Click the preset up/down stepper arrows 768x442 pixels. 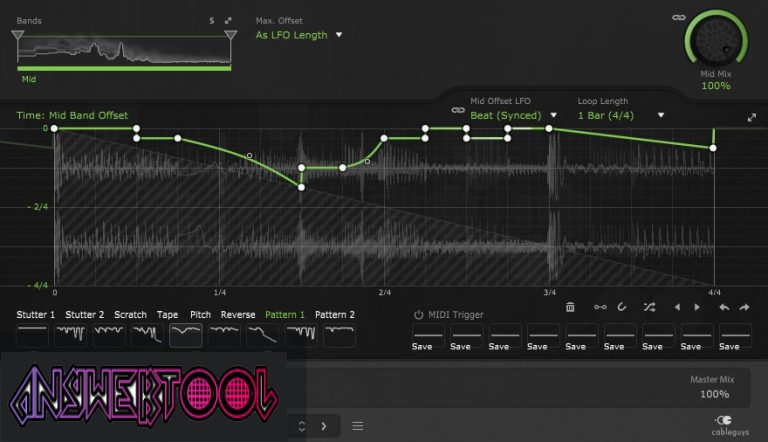pos(302,426)
